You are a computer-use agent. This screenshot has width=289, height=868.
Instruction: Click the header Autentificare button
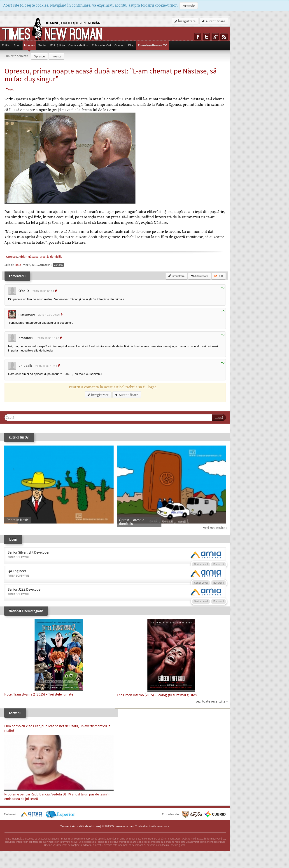214,21
